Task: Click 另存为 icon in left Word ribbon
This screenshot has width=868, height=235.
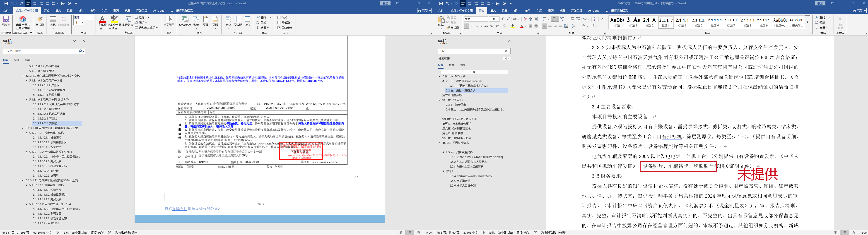Action: (x=6, y=21)
